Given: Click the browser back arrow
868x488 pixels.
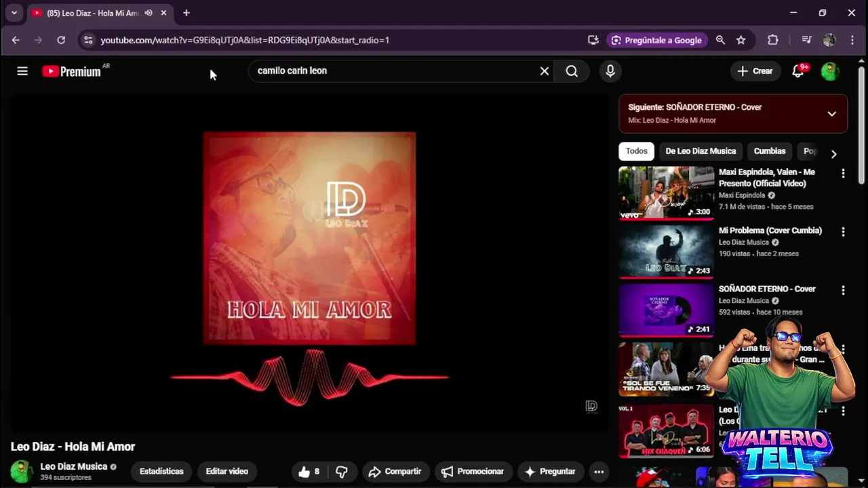Looking at the screenshot, I should click(x=16, y=40).
